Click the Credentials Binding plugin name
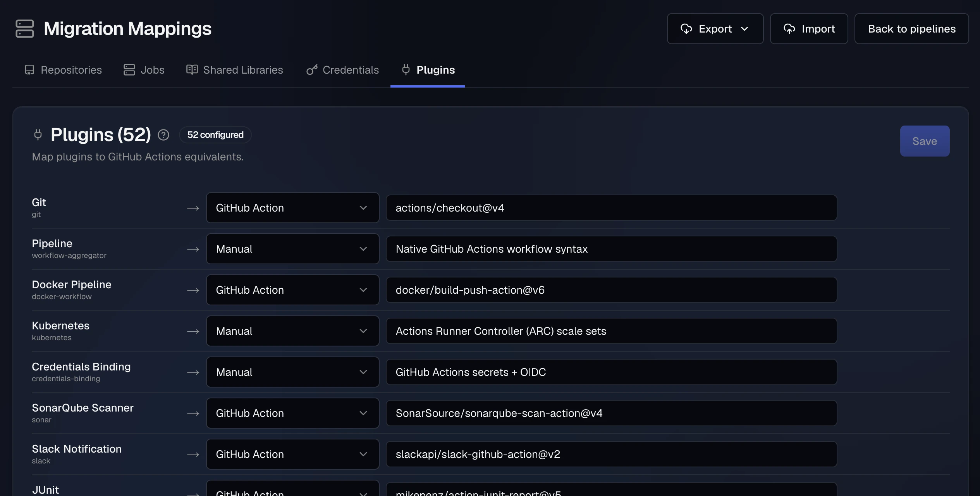Image resolution: width=980 pixels, height=496 pixels. [x=81, y=367]
